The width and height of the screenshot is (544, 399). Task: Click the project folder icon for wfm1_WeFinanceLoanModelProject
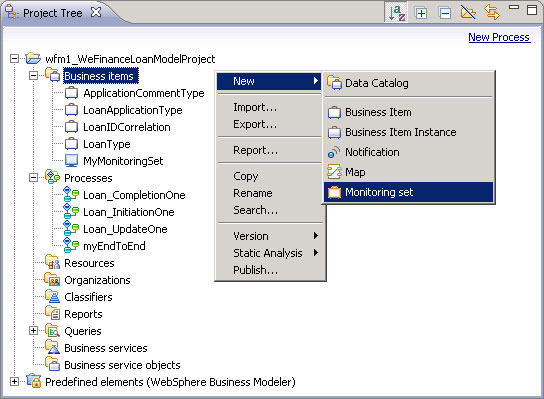point(33,58)
